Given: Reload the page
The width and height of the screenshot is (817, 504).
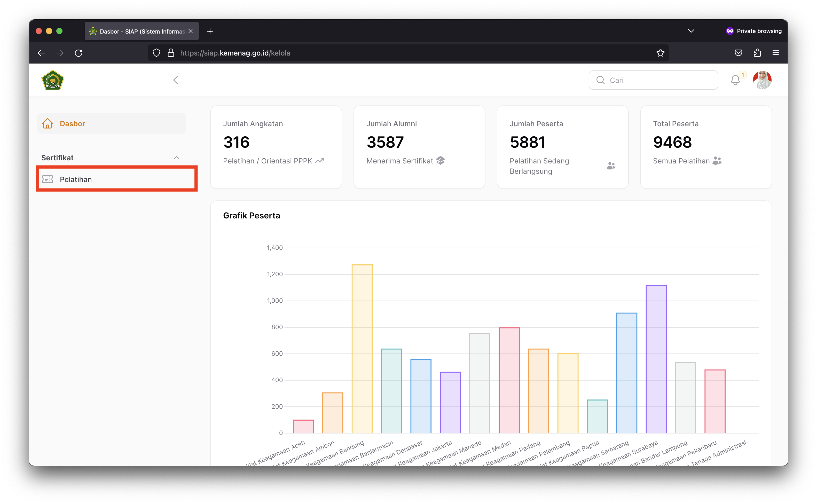Looking at the screenshot, I should [79, 53].
